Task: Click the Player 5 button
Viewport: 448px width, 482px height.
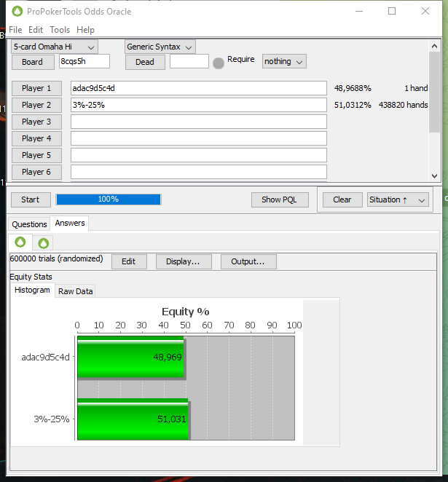Action: click(x=36, y=155)
